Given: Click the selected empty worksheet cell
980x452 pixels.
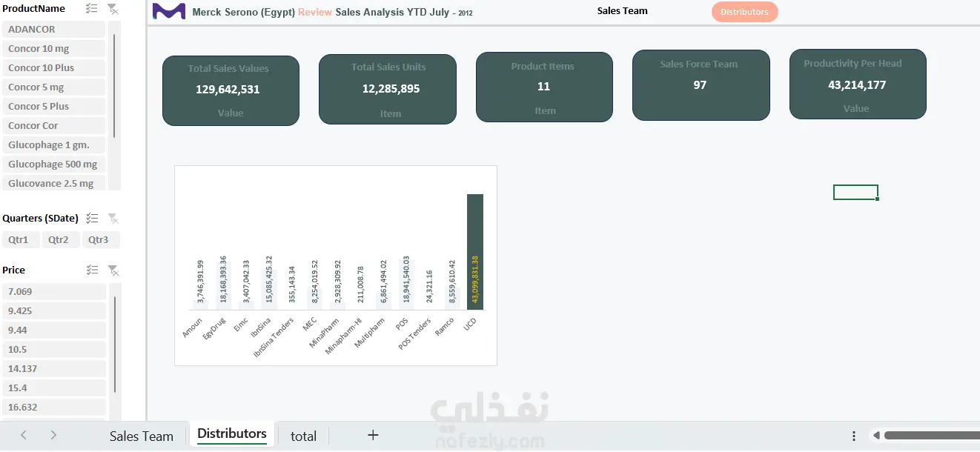Looking at the screenshot, I should [x=855, y=193].
